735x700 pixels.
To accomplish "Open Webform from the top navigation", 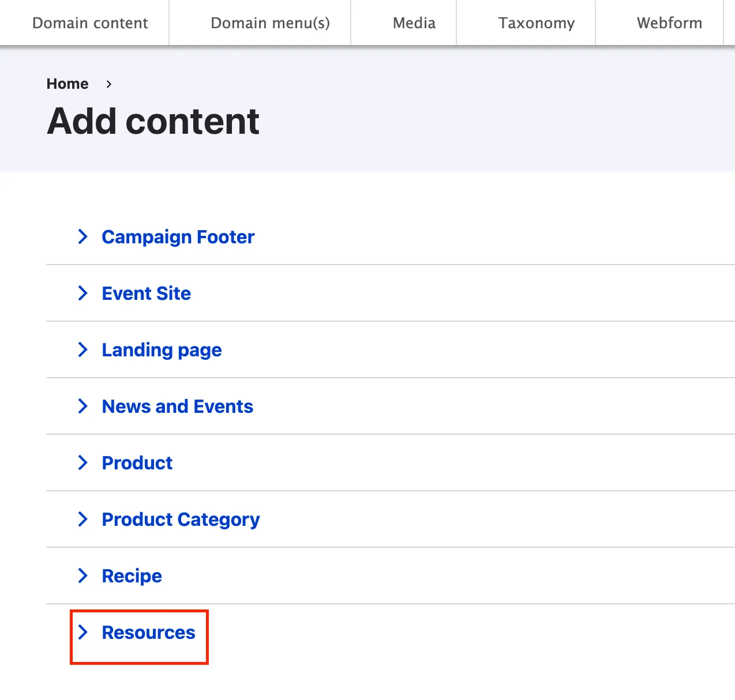I will click(669, 23).
